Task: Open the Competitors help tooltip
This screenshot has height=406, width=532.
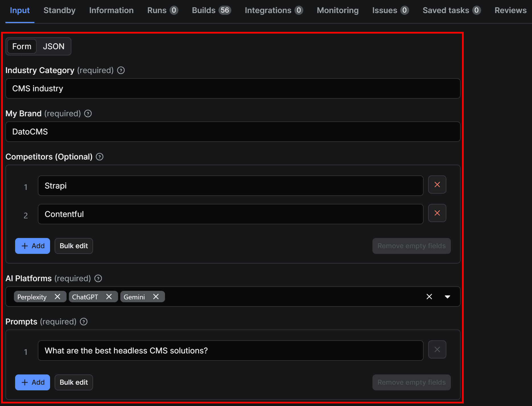Action: 99,157
